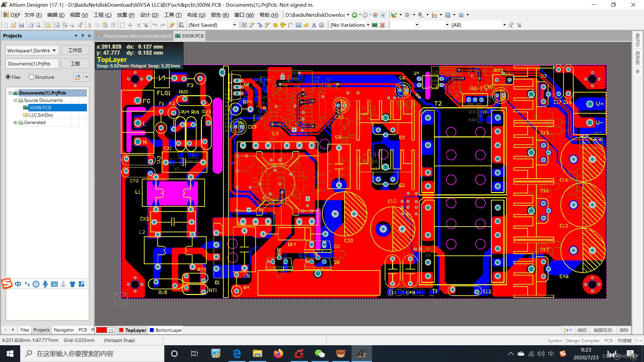Screen dimensions: 644x362
Task: Click the Place Arc tool icon
Action: pos(291,25)
